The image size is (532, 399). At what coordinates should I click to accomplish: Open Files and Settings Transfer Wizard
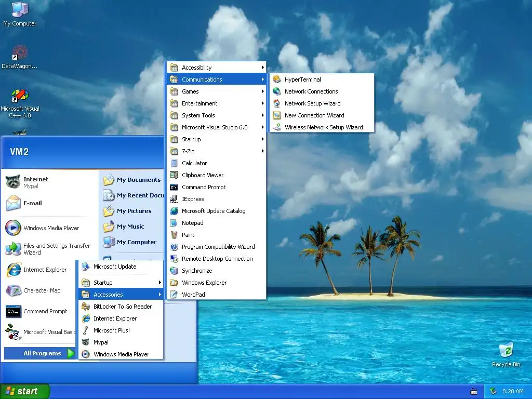coord(49,249)
